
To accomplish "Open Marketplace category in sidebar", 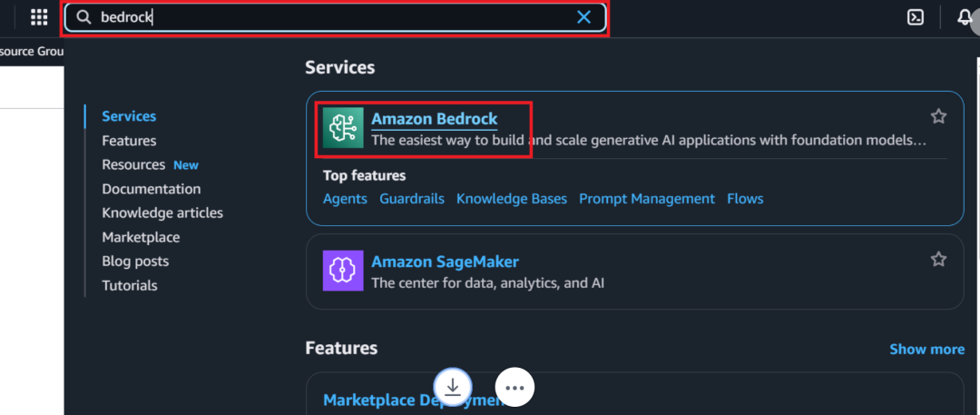I will [x=141, y=237].
